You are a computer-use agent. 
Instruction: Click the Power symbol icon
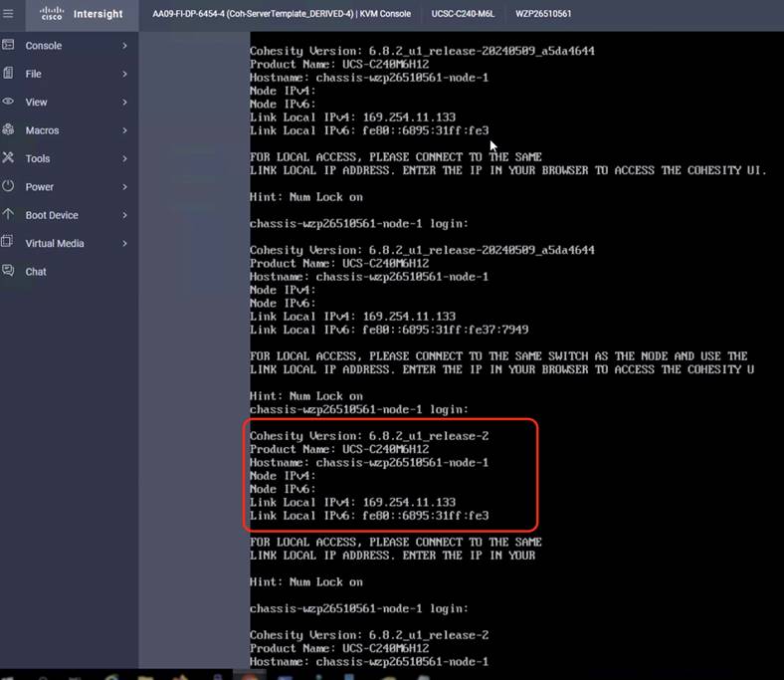(x=8, y=186)
